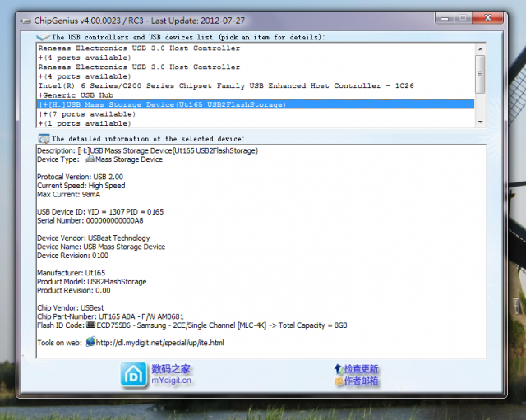Open the 作者邮箱 author email link

click(x=361, y=381)
